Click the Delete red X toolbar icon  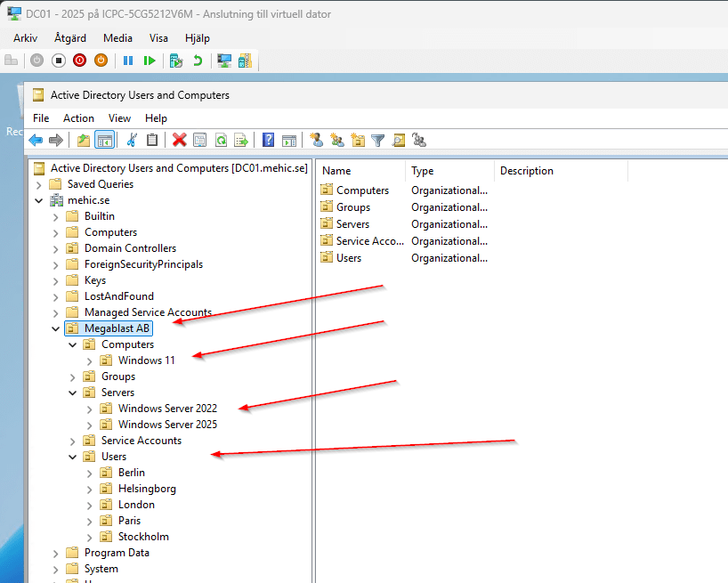[179, 140]
